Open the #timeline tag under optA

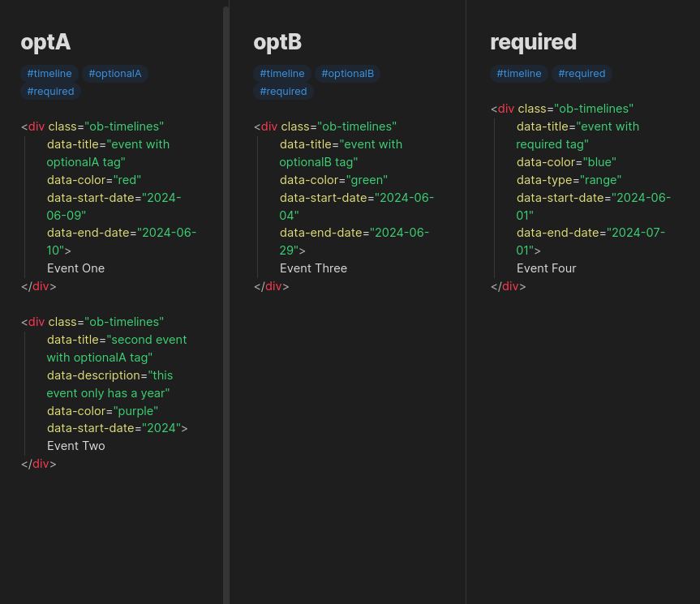[49, 73]
